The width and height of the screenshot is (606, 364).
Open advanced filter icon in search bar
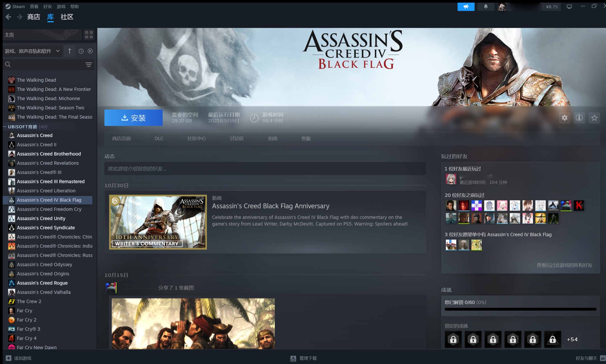(x=89, y=65)
